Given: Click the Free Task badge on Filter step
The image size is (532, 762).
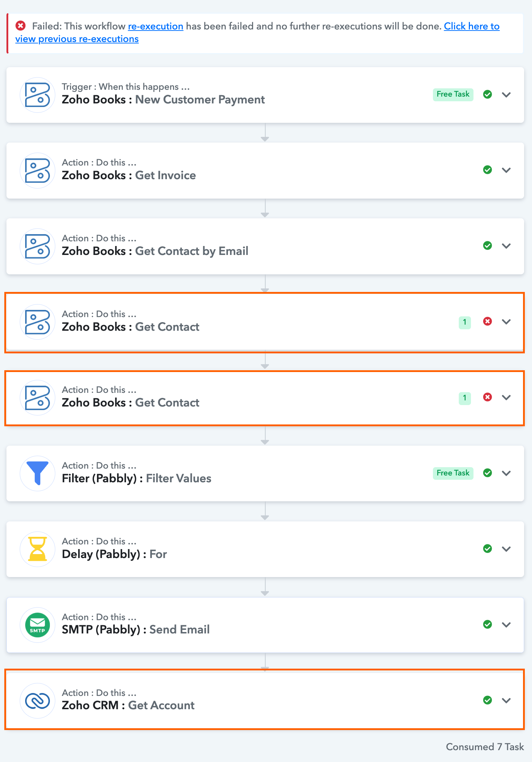Looking at the screenshot, I should (x=453, y=473).
